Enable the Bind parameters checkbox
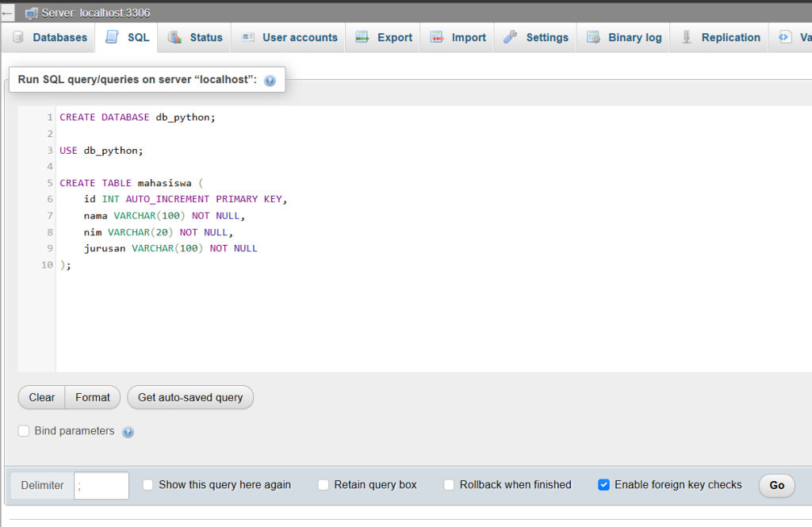 24,430
